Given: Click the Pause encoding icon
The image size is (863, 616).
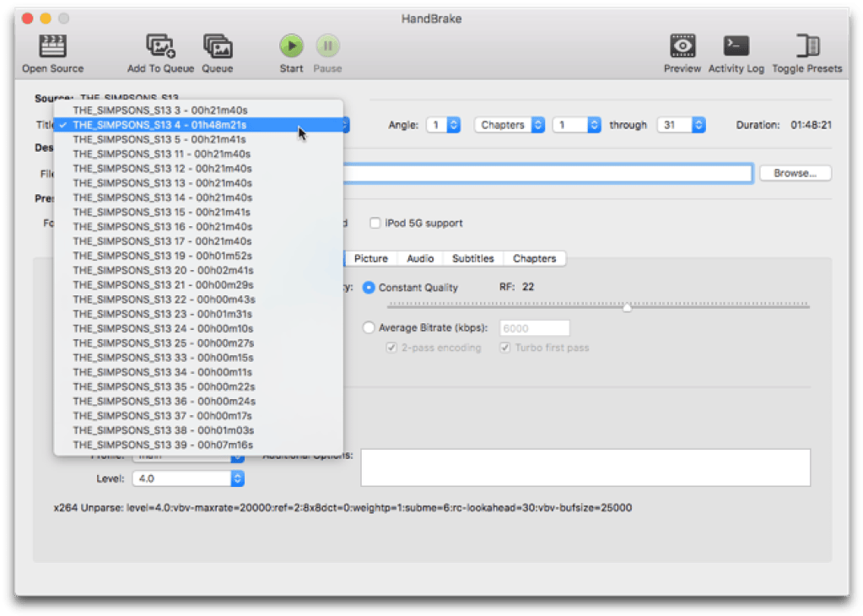Looking at the screenshot, I should coord(327,46).
